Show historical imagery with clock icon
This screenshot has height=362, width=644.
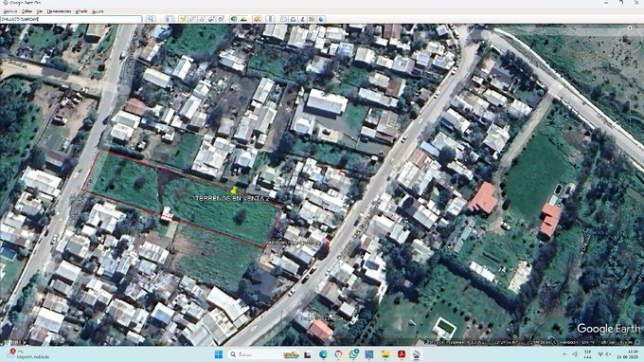pyautogui.click(x=234, y=19)
